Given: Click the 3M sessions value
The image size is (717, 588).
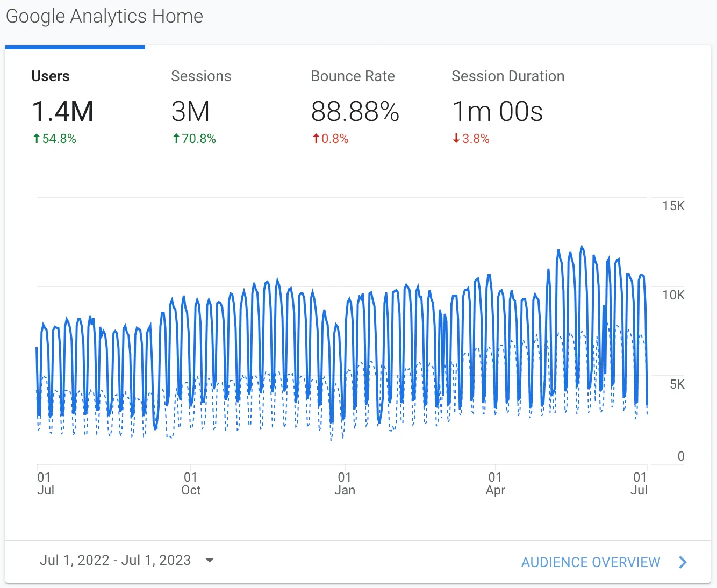Looking at the screenshot, I should (x=190, y=112).
